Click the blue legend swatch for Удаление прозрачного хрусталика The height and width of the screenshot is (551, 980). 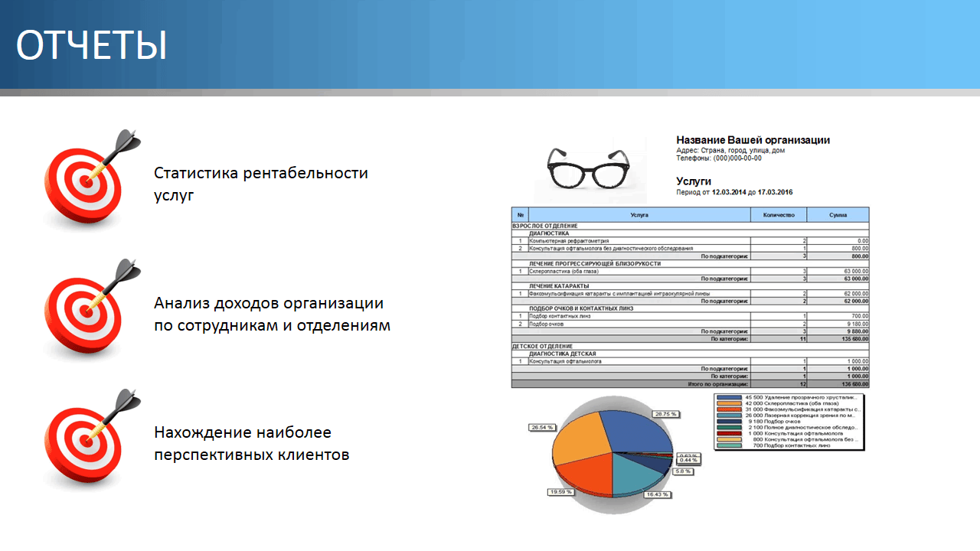pyautogui.click(x=729, y=397)
